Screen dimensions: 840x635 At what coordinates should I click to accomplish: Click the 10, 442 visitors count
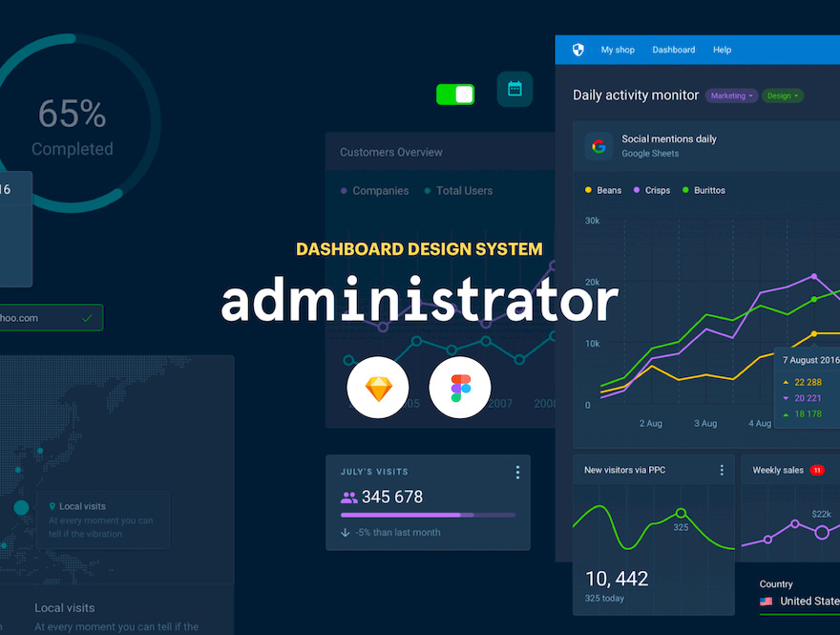(617, 579)
